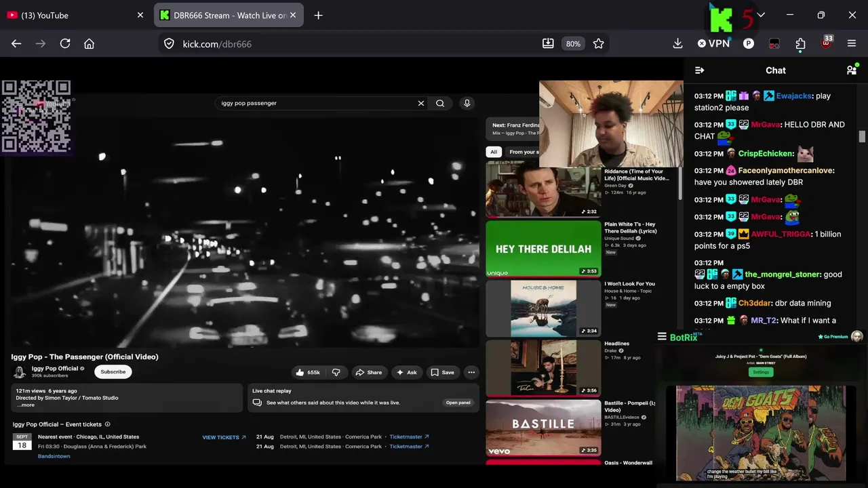
Task: Click username the_mongrel_stoner in chat
Action: coord(783,274)
